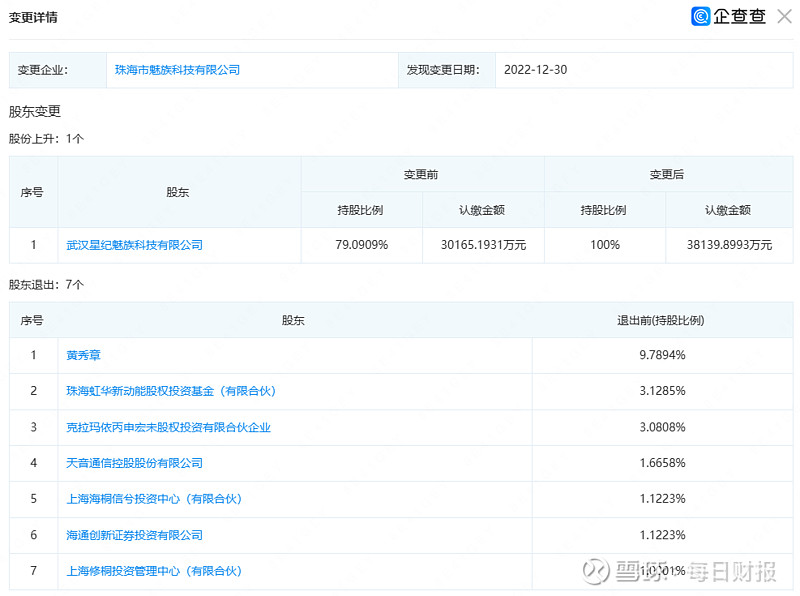Image resolution: width=800 pixels, height=596 pixels.
Task: Click the 企查查 logo icon
Action: (x=702, y=16)
